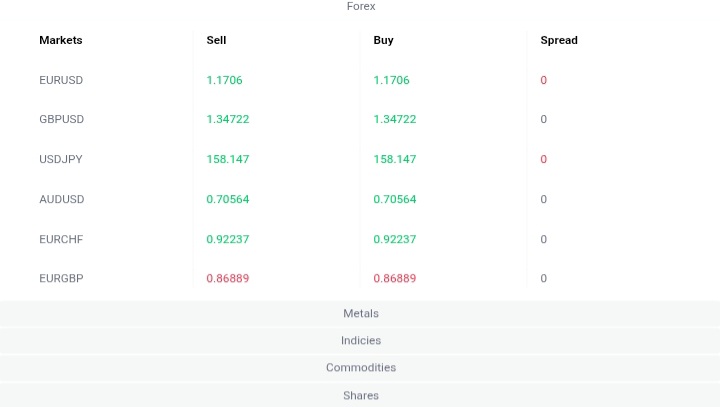This screenshot has width=720, height=407.
Task: Collapse the Forex section heading
Action: [360, 7]
